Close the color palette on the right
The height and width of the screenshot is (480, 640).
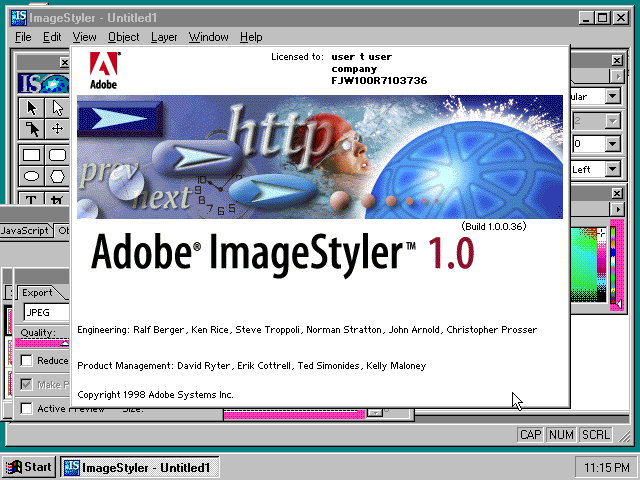[617, 193]
